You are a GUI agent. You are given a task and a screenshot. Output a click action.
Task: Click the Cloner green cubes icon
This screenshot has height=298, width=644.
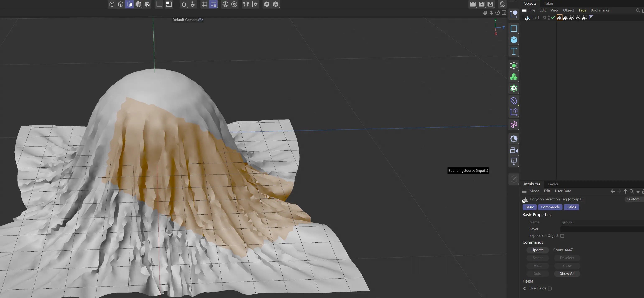[514, 77]
